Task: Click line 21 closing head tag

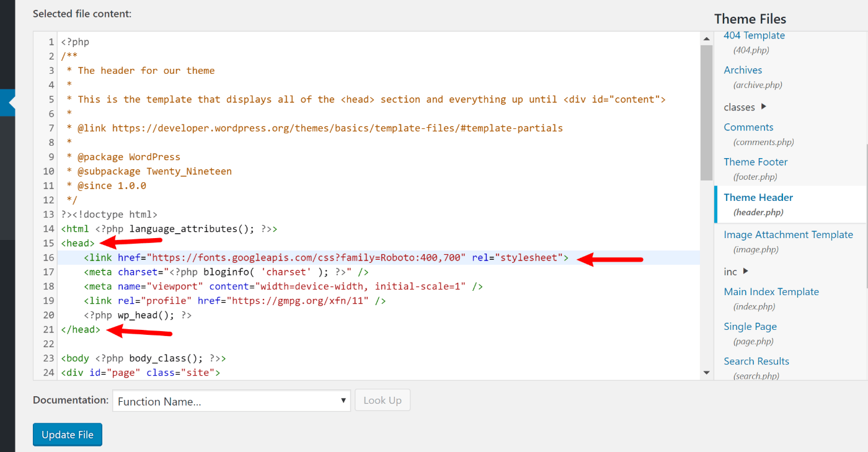Action: (80, 329)
